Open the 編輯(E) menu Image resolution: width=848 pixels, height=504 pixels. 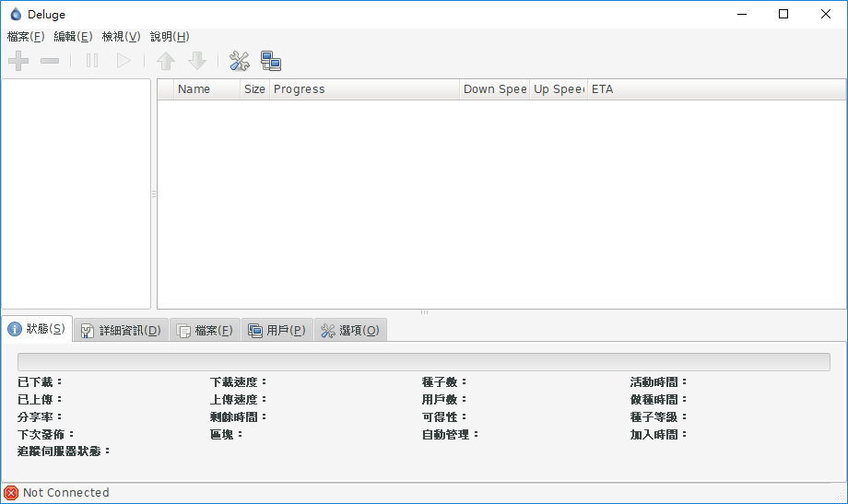coord(73,36)
